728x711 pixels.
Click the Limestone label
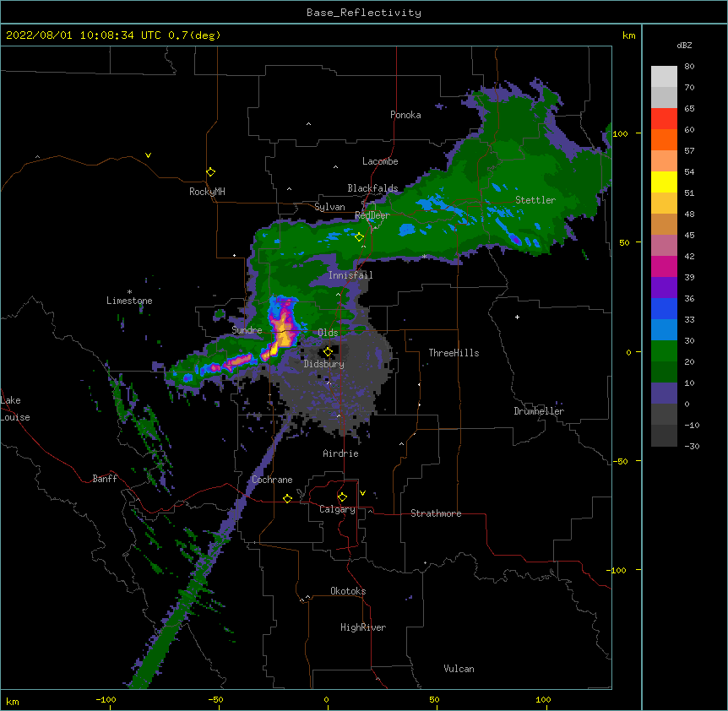129,301
